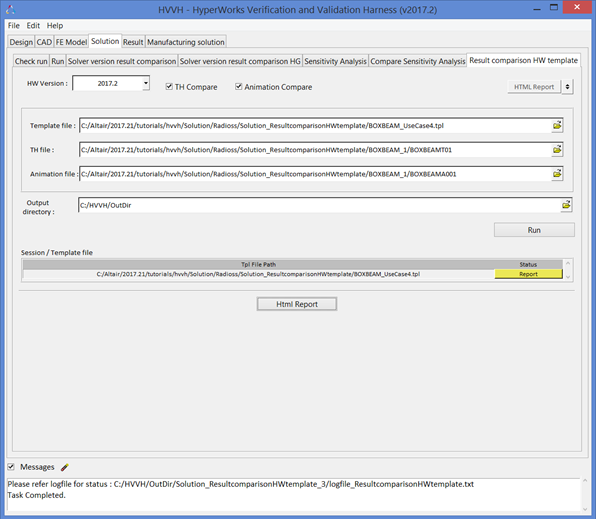Click the messages panel scrollbar down arrow
Image resolution: width=596 pixels, height=519 pixels.
585,509
